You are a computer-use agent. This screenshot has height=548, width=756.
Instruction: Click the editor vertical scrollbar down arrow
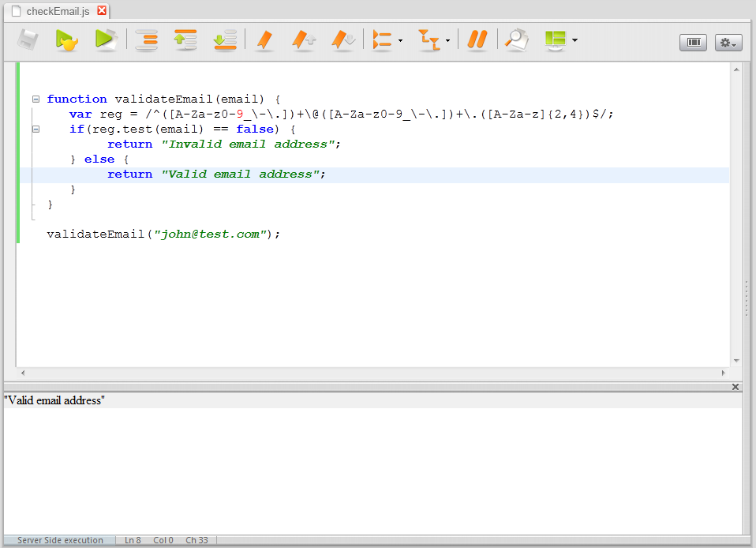click(736, 361)
